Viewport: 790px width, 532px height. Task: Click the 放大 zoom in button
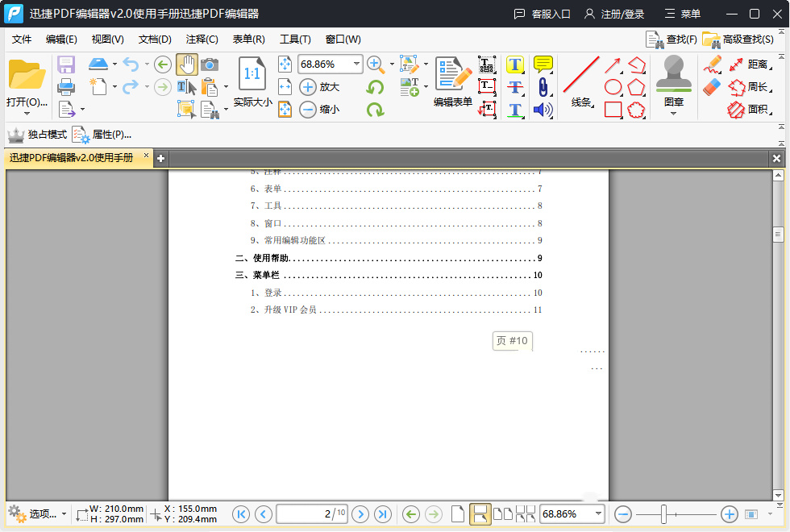click(x=319, y=87)
